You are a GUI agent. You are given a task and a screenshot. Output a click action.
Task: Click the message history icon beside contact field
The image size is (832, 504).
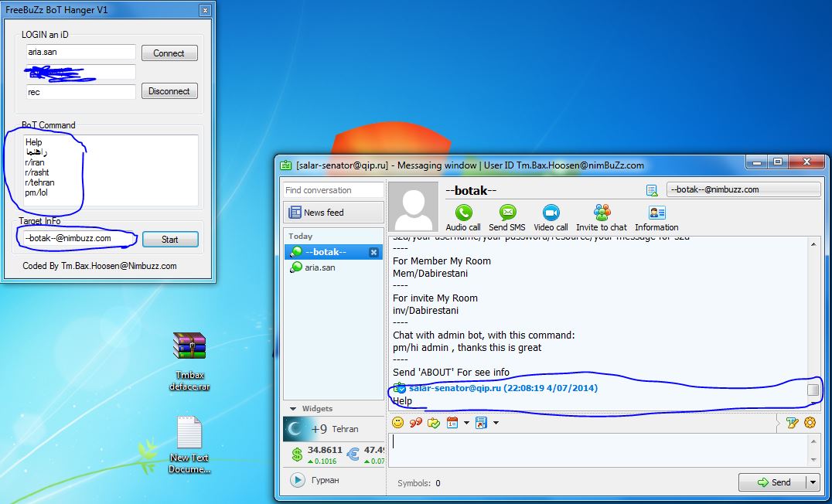(652, 190)
